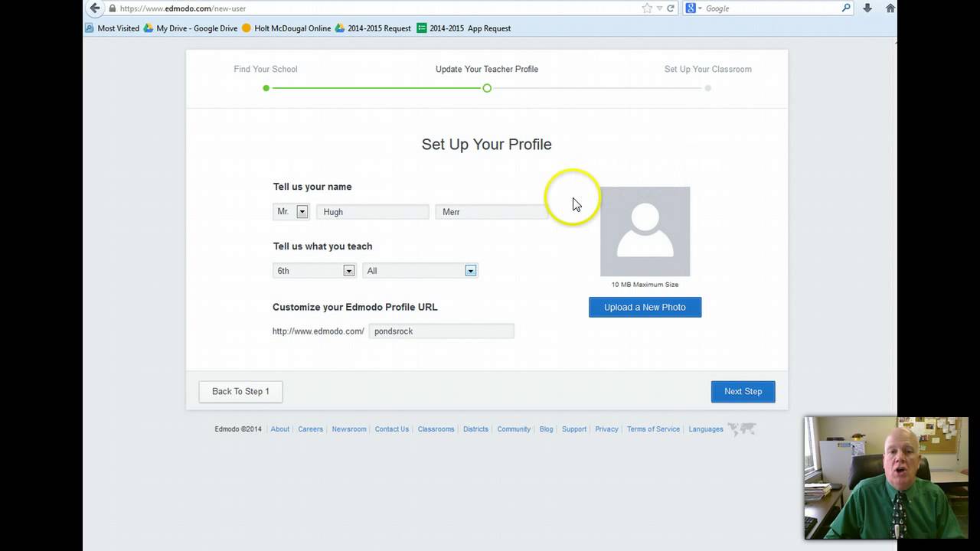Open the Most Visited bookmark
This screenshot has height=551, width=980.
tap(113, 28)
